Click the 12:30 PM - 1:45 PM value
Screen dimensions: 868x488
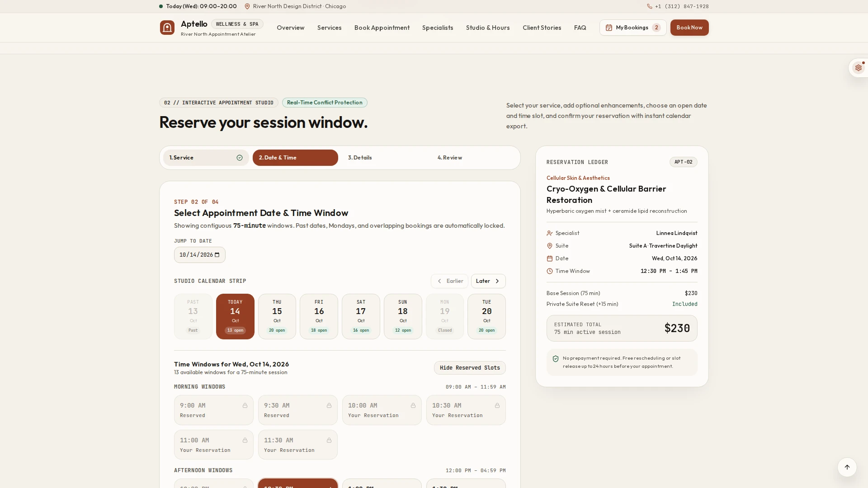(669, 271)
